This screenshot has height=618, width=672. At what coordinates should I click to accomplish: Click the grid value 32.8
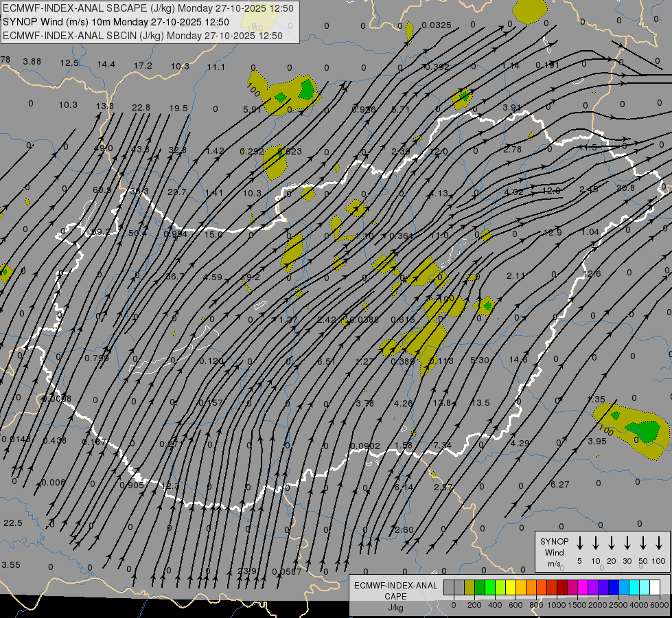[177, 150]
